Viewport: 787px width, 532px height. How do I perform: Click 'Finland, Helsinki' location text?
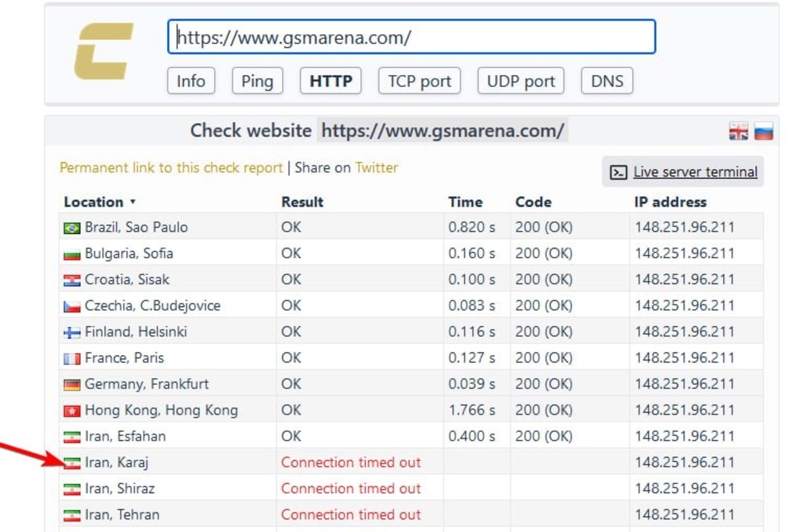(136, 332)
